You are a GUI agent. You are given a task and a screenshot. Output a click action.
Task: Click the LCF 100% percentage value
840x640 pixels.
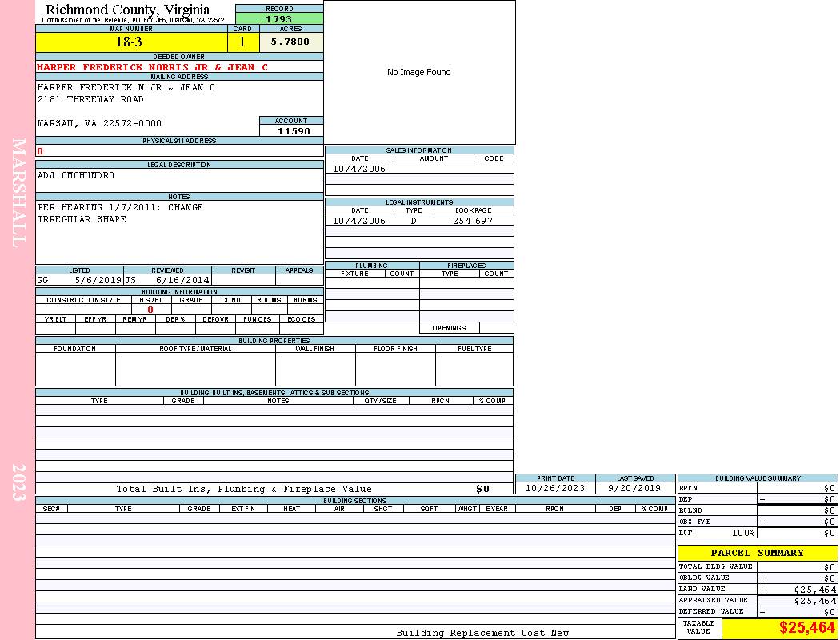743,533
